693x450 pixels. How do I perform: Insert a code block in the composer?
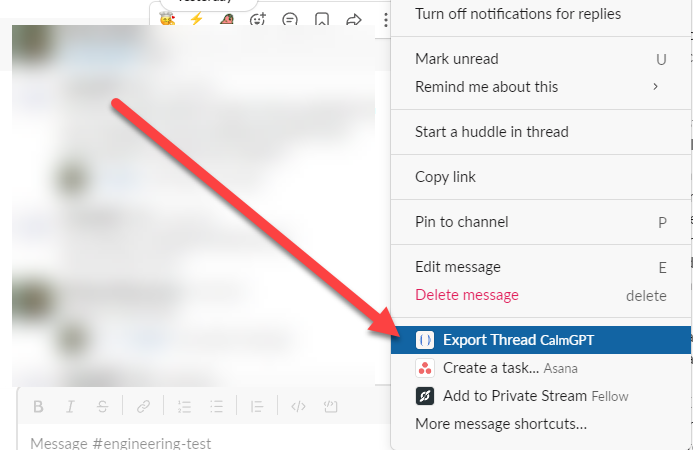coord(330,406)
